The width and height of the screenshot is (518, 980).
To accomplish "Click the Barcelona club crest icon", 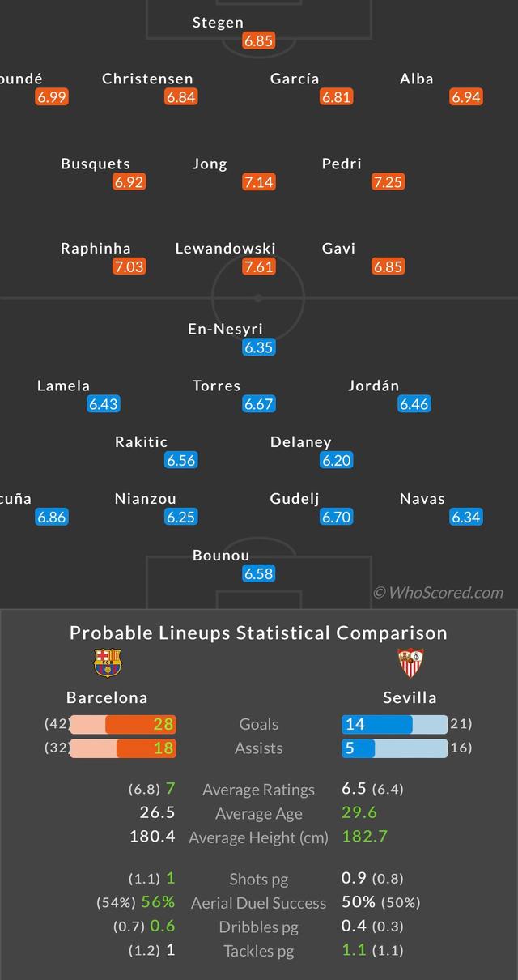I will (x=107, y=663).
